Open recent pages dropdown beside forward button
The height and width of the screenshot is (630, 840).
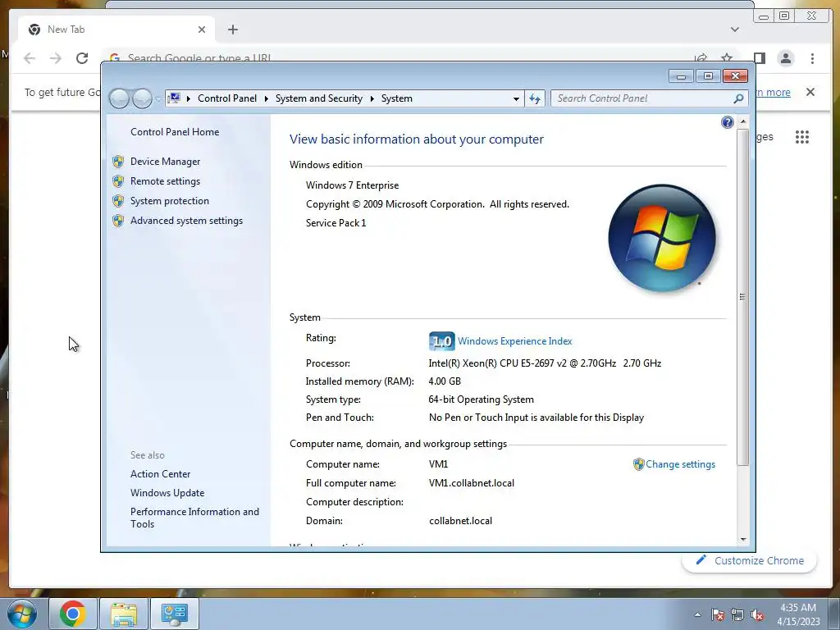tap(158, 98)
